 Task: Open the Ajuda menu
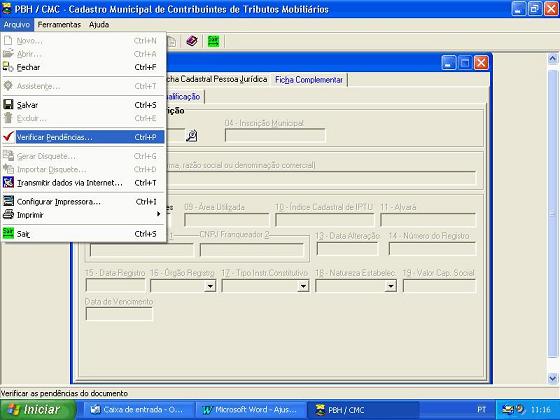click(99, 25)
